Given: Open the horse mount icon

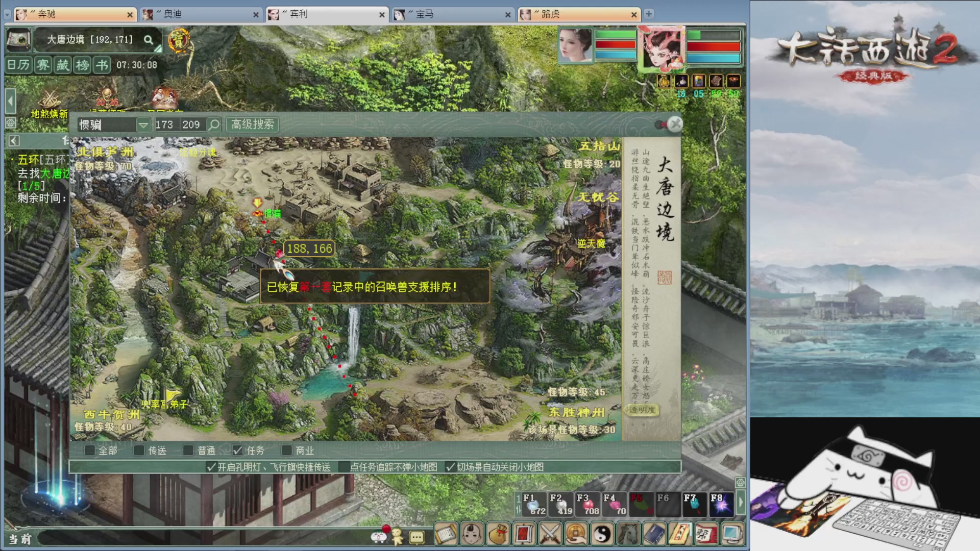Looking at the screenshot, I should coord(628,534).
